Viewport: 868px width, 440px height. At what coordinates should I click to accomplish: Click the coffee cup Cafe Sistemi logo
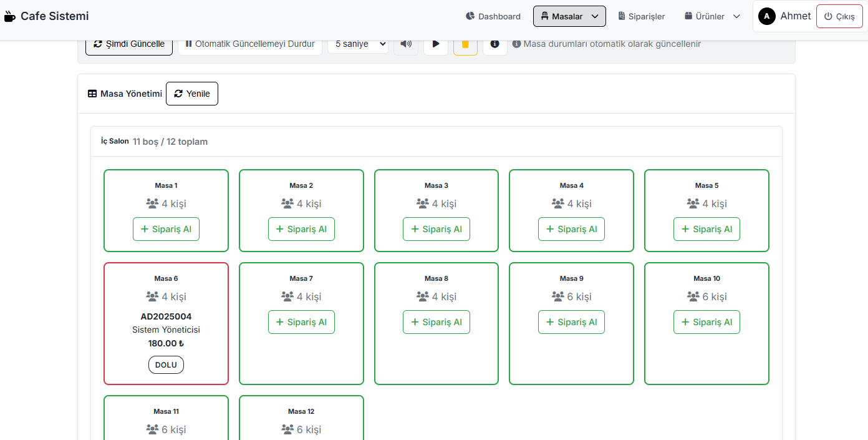(10, 16)
